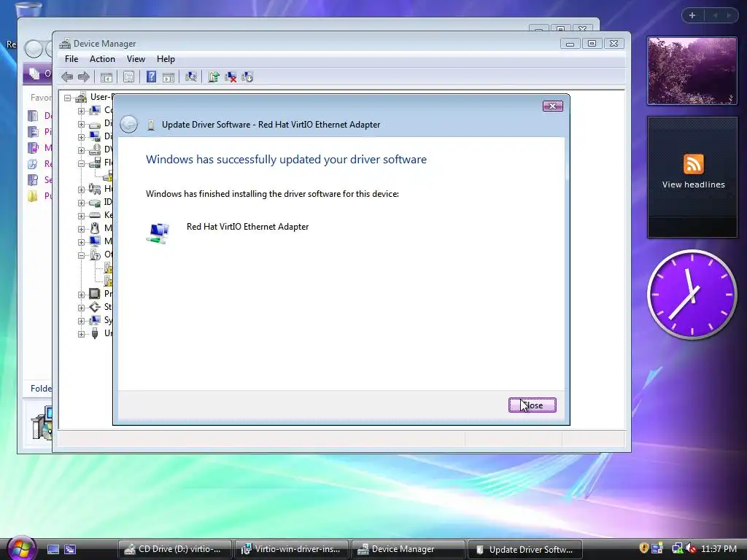Close Update Driver dialog with title-bar X
Screen dimensions: 747x560
click(x=553, y=106)
